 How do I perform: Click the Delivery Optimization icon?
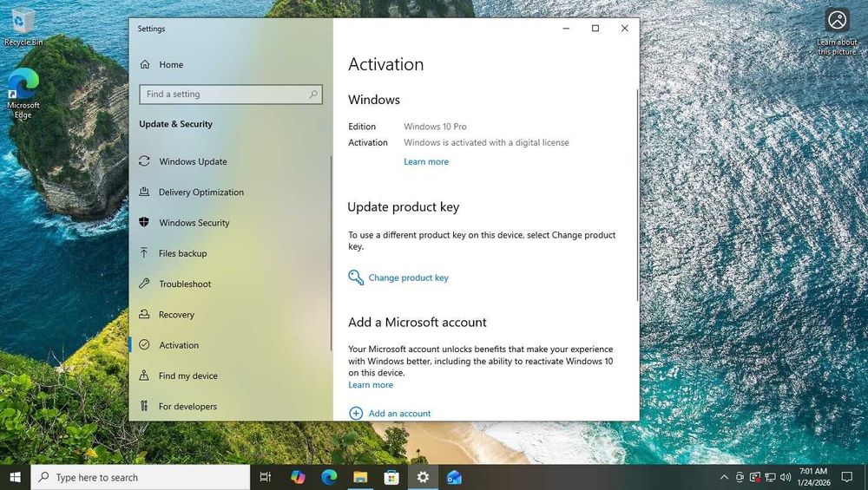[144, 192]
